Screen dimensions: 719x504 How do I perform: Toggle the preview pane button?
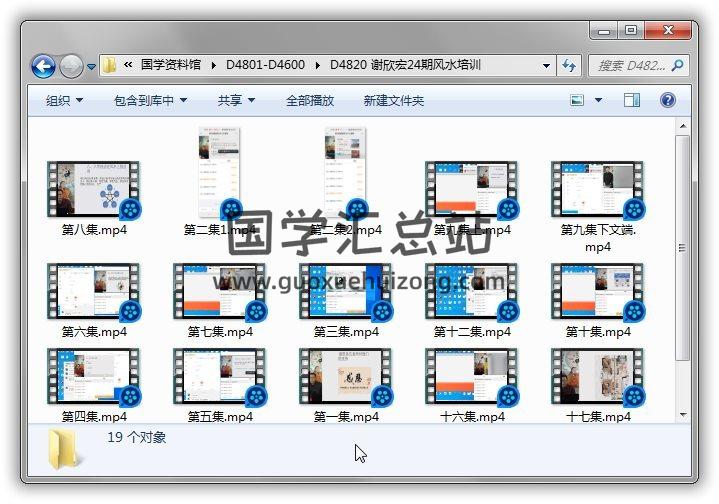[x=631, y=100]
